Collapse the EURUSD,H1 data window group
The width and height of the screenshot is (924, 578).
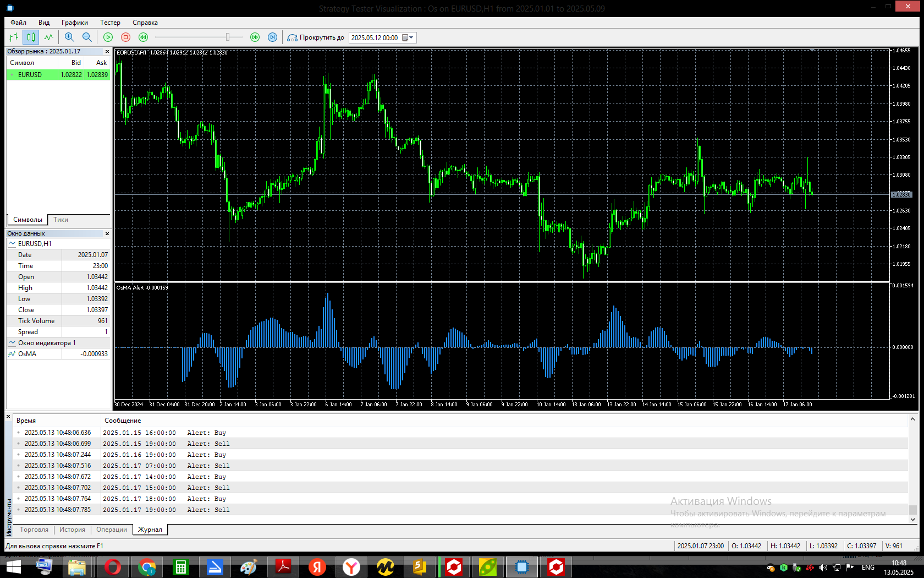click(x=12, y=243)
